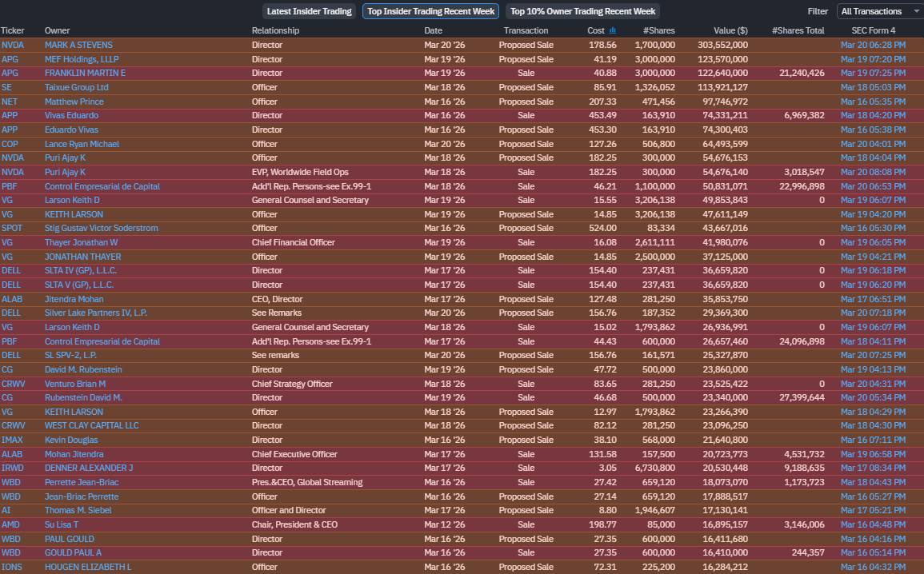Select Top Insider Trading Recent Week tab
Image resolution: width=924 pixels, height=574 pixels.
click(430, 11)
